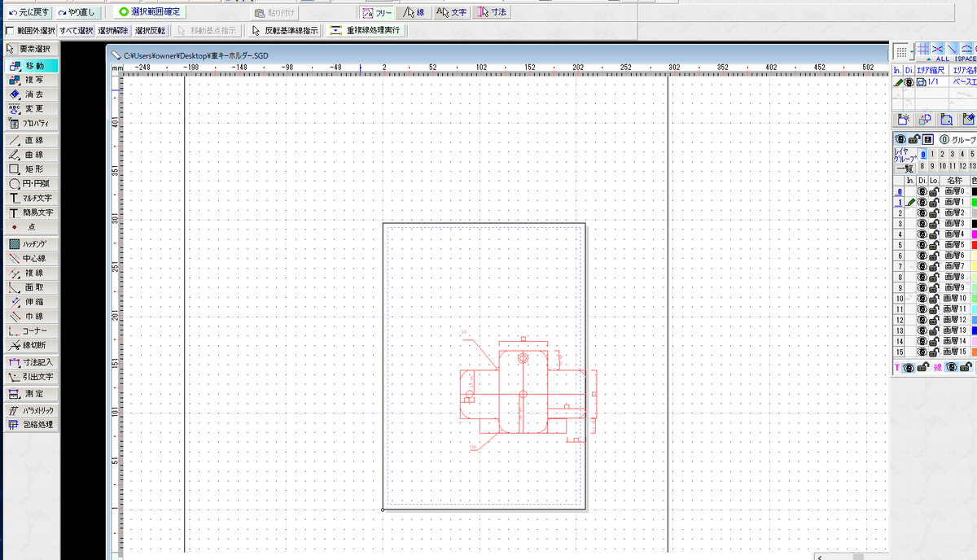This screenshot has height=560, width=977.
Task: Click the red color swatch of 画層5
Action: tap(973, 245)
